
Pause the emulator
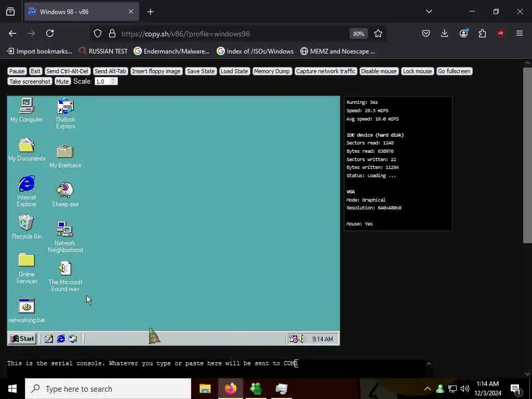tap(17, 71)
